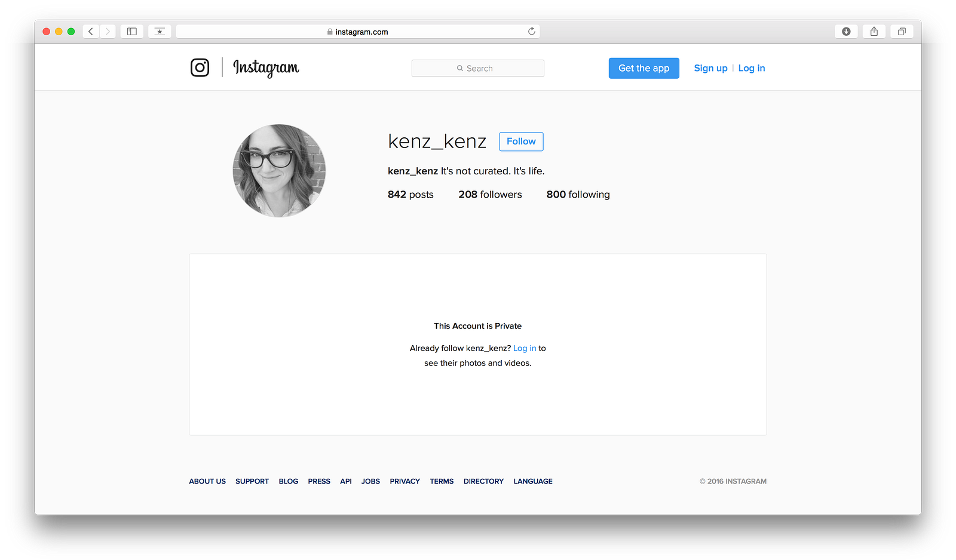Open the Share menu icon
Image resolution: width=956 pixels, height=560 pixels.
coord(874,32)
